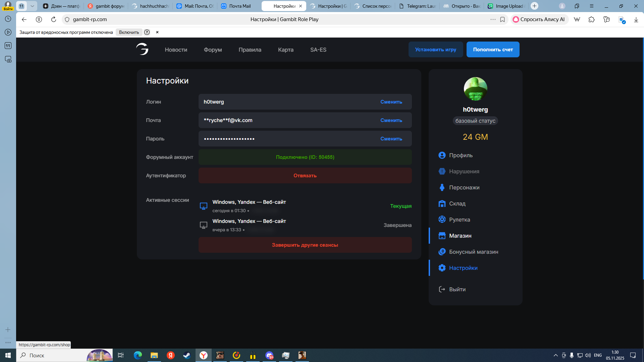Click Выйти to log out

click(x=457, y=289)
